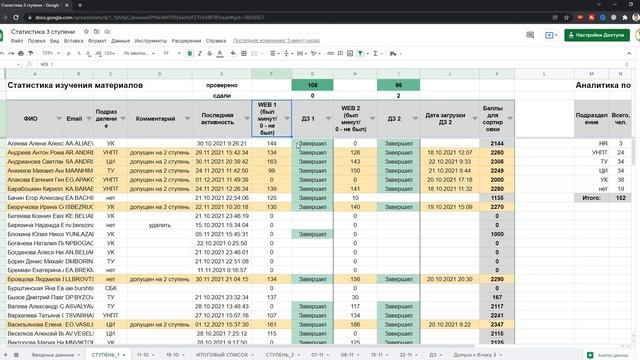This screenshot has height=360, width=640.
Task: Open the Формат menu
Action: click(x=97, y=41)
